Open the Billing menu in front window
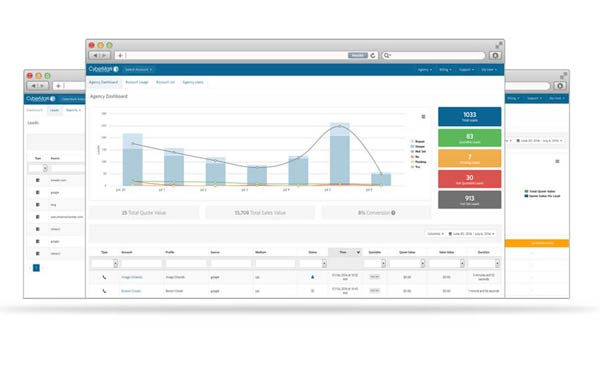This screenshot has width=600, height=385. point(445,70)
